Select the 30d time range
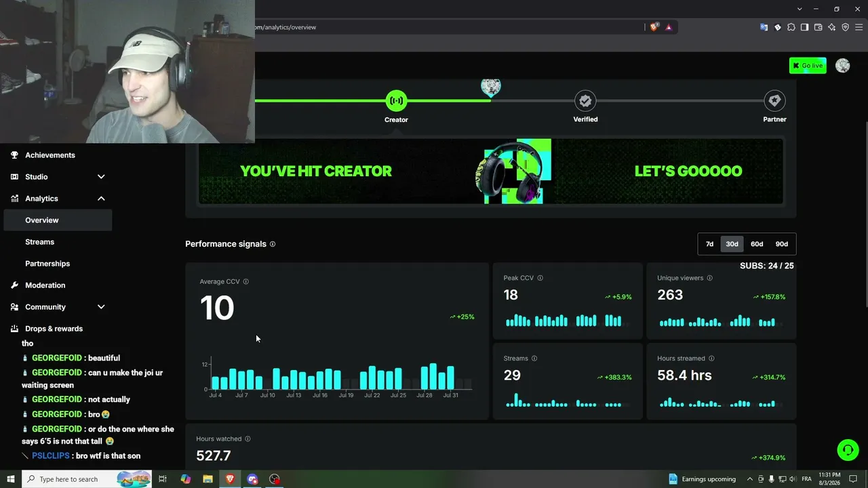This screenshot has height=488, width=868. coord(732,244)
